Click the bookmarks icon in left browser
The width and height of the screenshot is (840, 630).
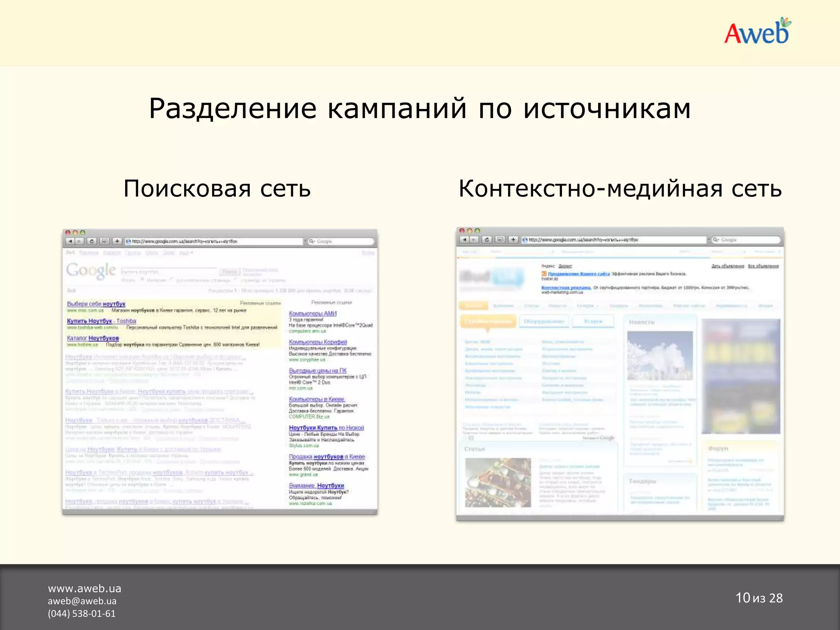(105, 241)
